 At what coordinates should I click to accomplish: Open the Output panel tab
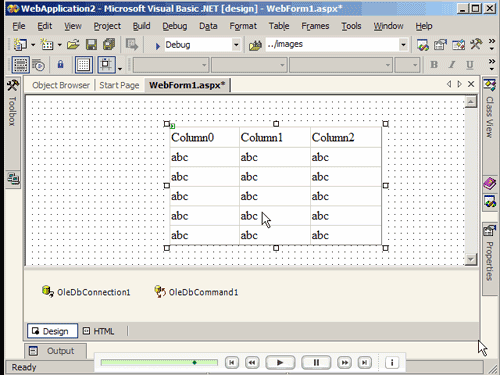(x=55, y=351)
